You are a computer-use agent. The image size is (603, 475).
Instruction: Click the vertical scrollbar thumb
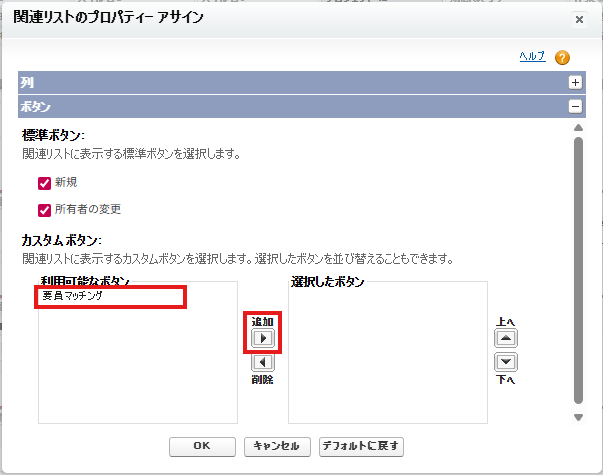click(578, 270)
